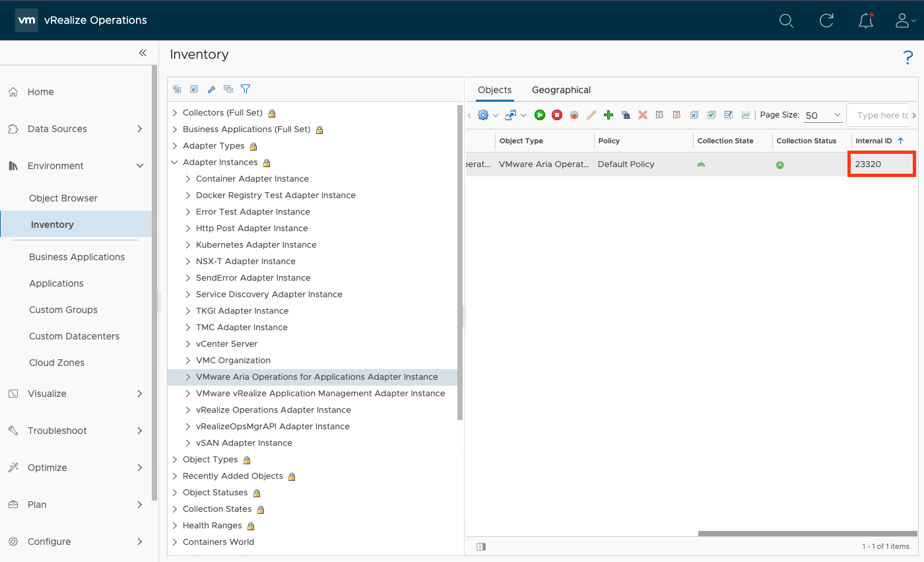This screenshot has height=562, width=924.
Task: Open the notifications bell in header
Action: pos(866,20)
